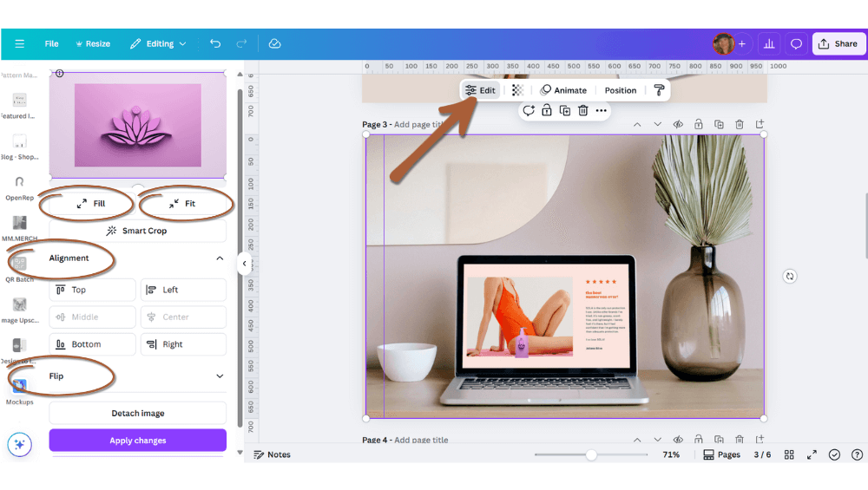This screenshot has height=490, width=868.
Task: Align image to Bottom
Action: (93, 344)
